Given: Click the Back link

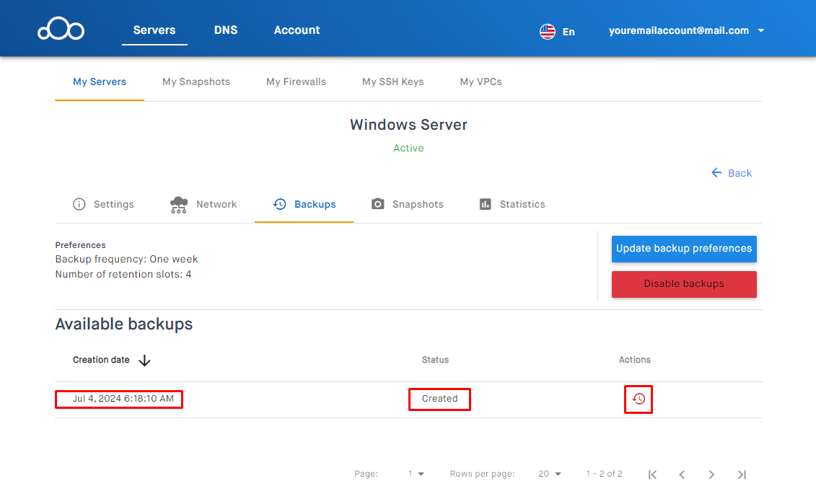Looking at the screenshot, I should pos(732,173).
